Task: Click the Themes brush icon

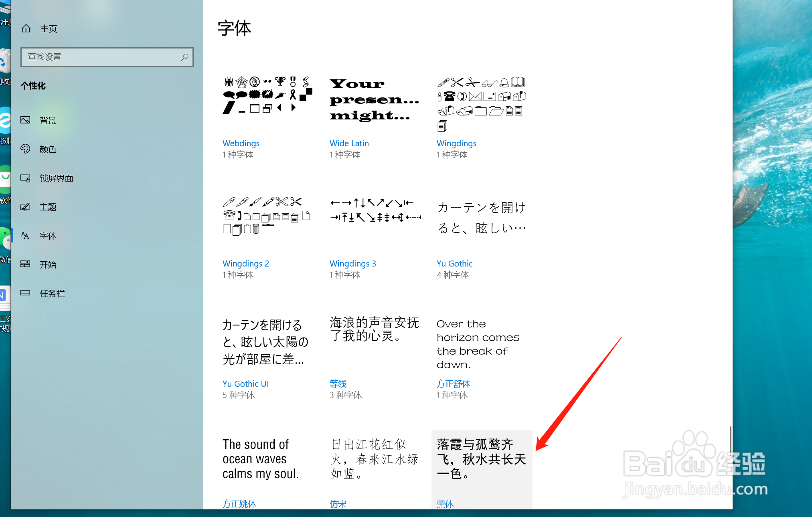Action: click(25, 207)
